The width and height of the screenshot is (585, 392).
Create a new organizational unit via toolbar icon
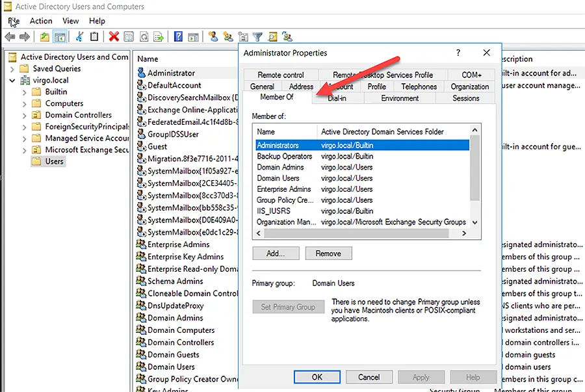(x=243, y=36)
